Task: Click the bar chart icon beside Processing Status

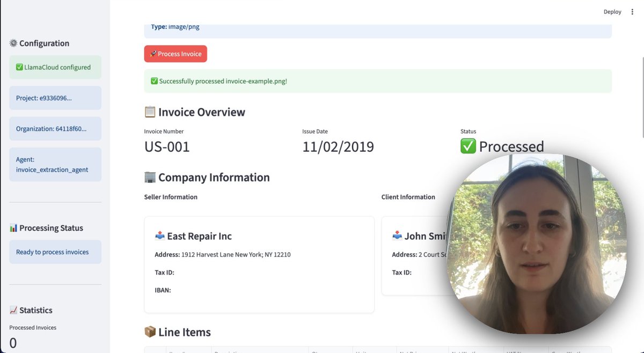Action: click(13, 228)
